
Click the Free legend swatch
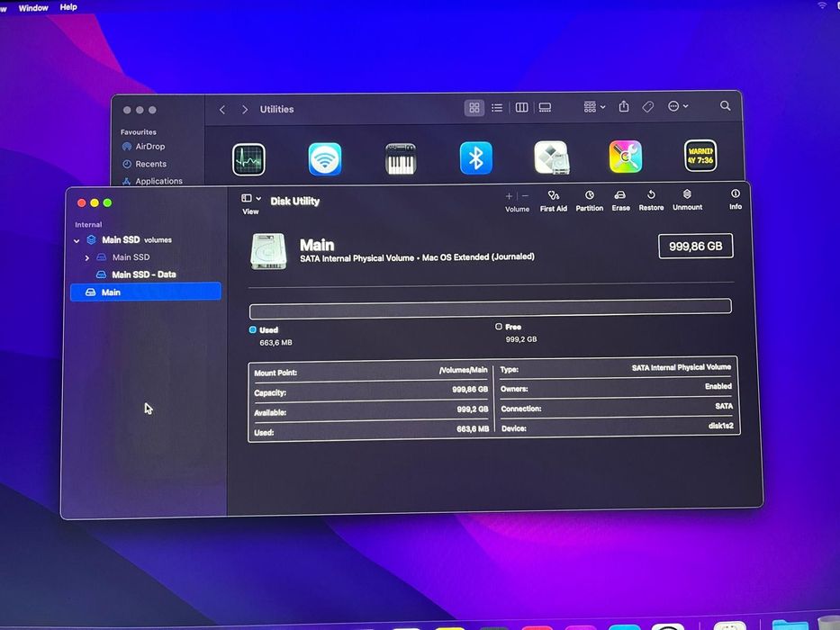coord(499,326)
